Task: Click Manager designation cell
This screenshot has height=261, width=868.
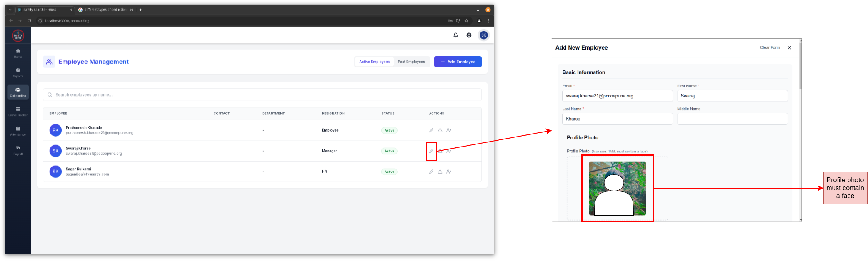Action: point(329,151)
